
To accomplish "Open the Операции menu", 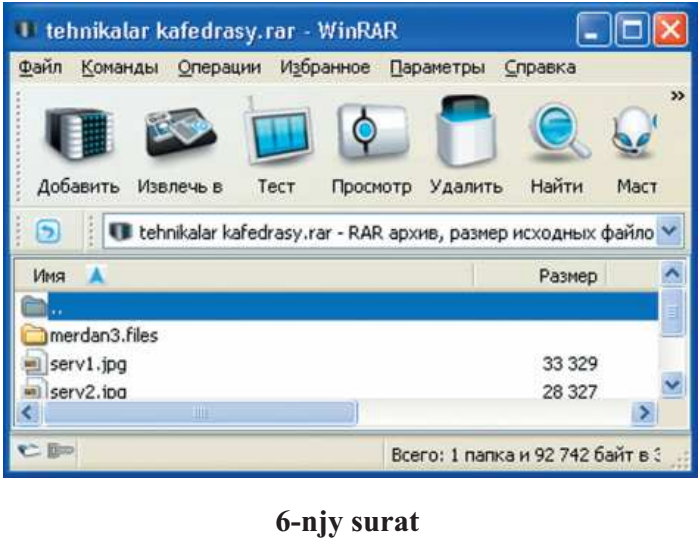I will tap(219, 68).
